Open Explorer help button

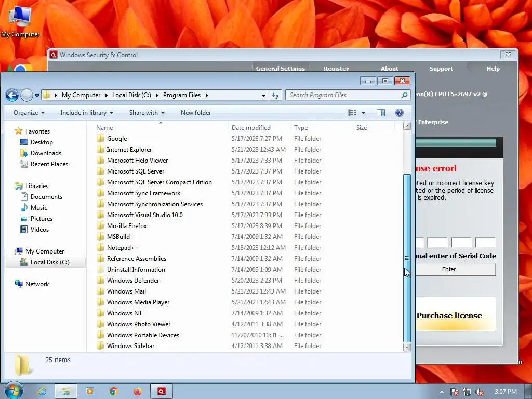(400, 113)
